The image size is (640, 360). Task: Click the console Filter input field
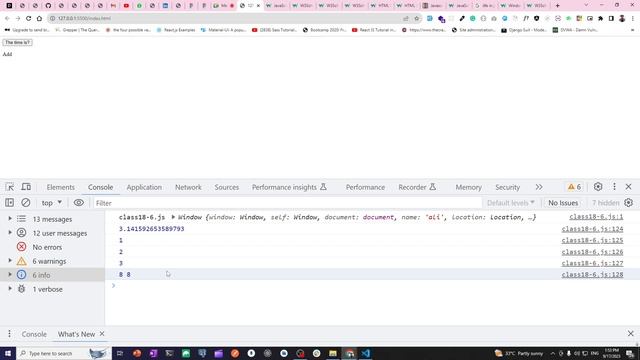coord(287,203)
